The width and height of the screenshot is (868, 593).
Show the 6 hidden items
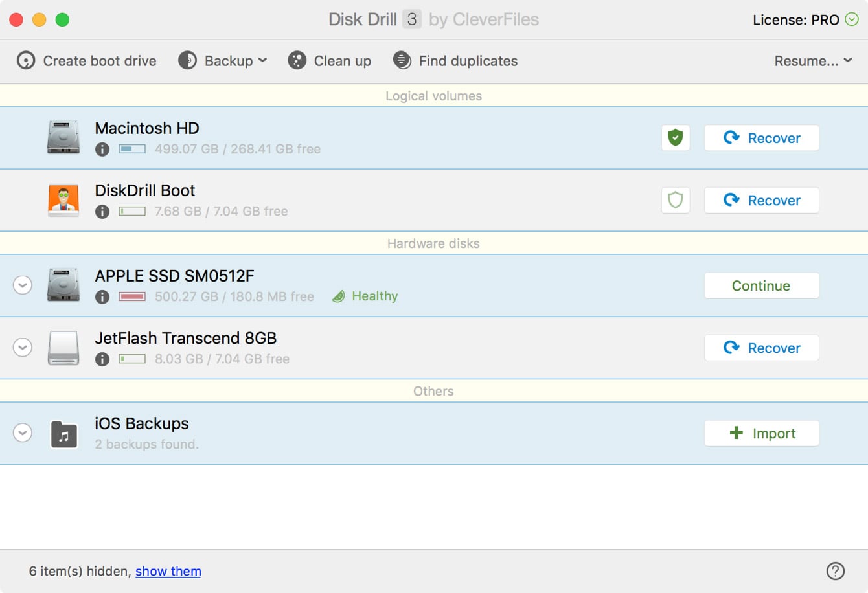pos(168,571)
